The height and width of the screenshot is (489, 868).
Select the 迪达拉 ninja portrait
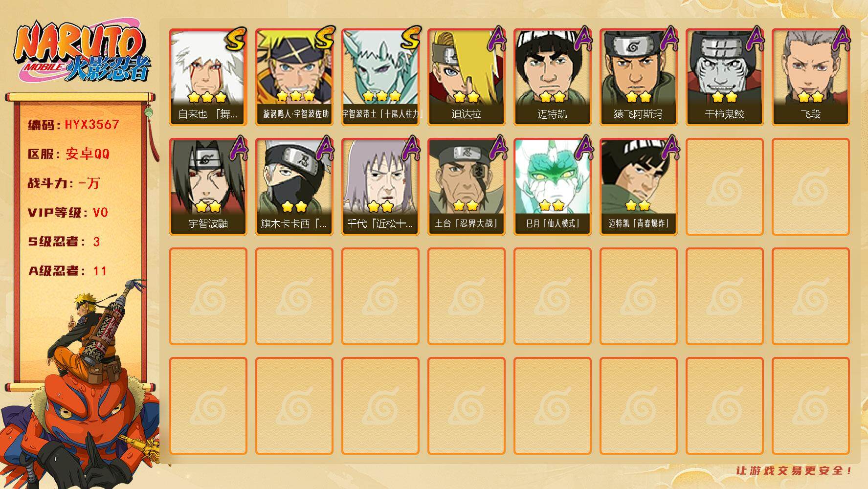click(x=467, y=77)
